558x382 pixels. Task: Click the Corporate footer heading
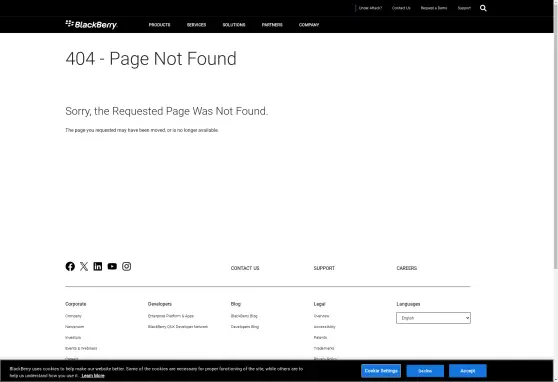click(x=75, y=304)
